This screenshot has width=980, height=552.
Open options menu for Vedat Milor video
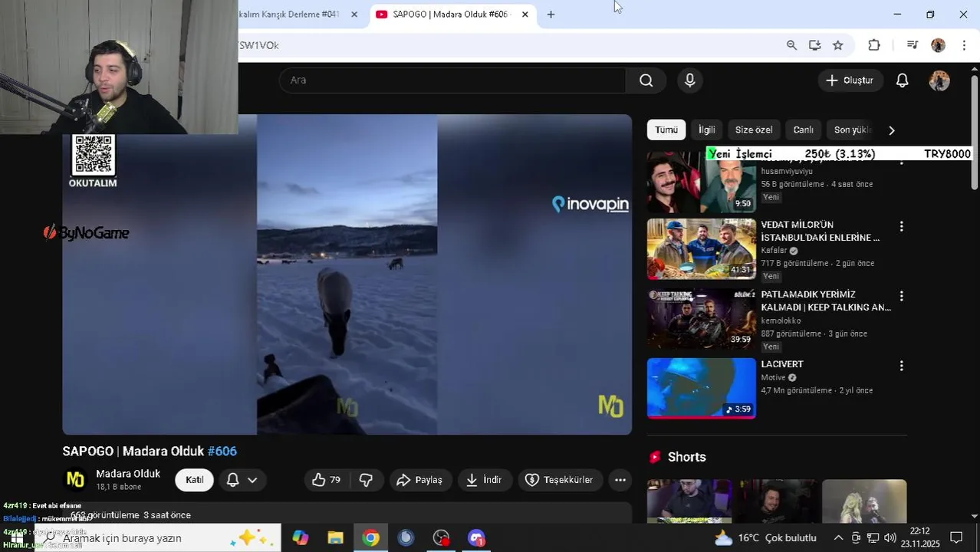pos(901,226)
